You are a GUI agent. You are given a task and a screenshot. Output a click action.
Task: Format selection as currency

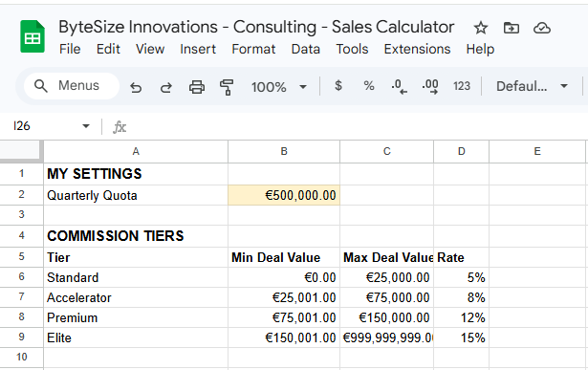[338, 86]
